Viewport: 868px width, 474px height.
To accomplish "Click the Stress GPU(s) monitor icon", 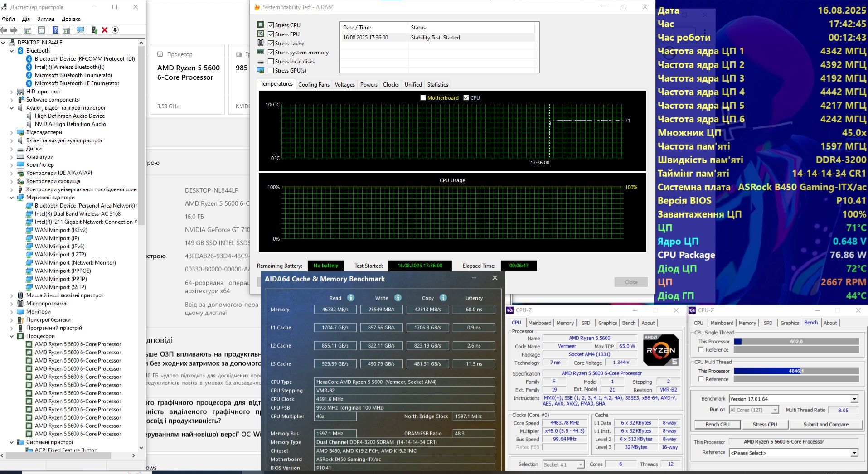I will (261, 70).
